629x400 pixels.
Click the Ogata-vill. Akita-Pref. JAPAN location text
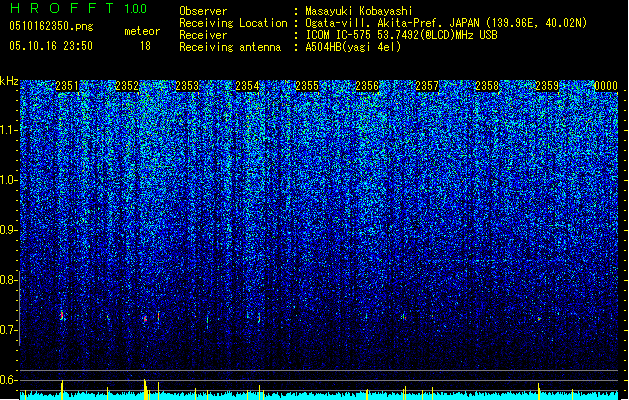click(x=446, y=23)
